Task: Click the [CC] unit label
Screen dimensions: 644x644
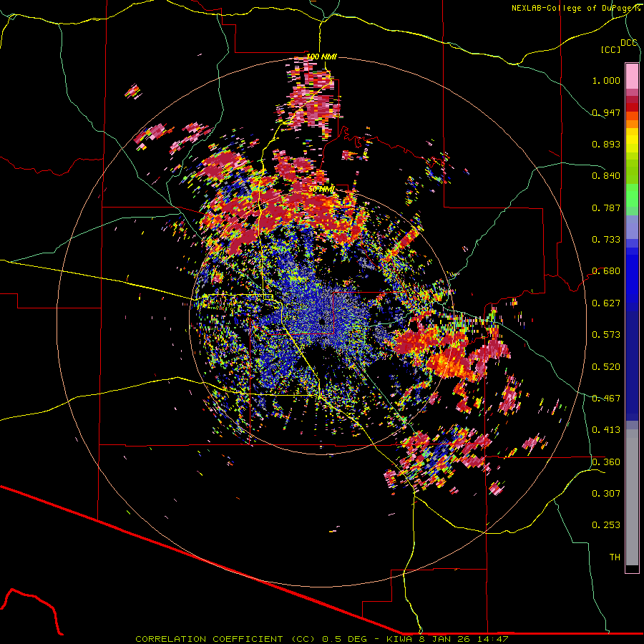Action: 610,49
